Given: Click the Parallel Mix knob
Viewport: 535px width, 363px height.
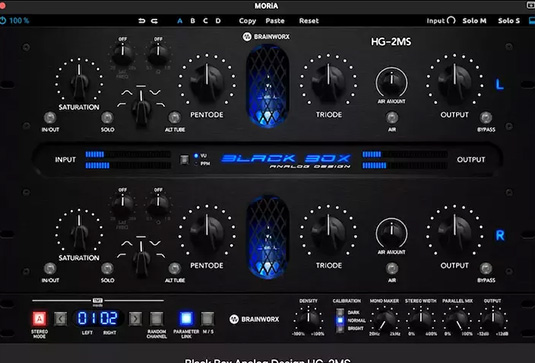Looking at the screenshot, I should tap(458, 319).
